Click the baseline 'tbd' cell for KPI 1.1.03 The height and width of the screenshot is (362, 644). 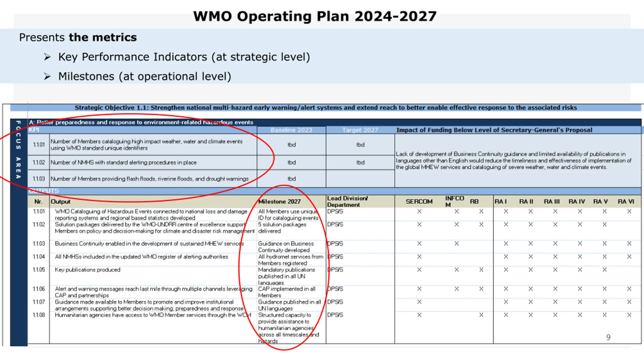(292, 179)
